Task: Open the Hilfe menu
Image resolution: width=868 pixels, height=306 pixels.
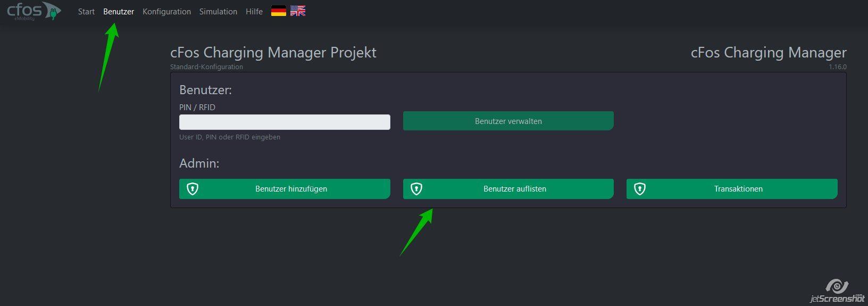Action: (x=254, y=12)
